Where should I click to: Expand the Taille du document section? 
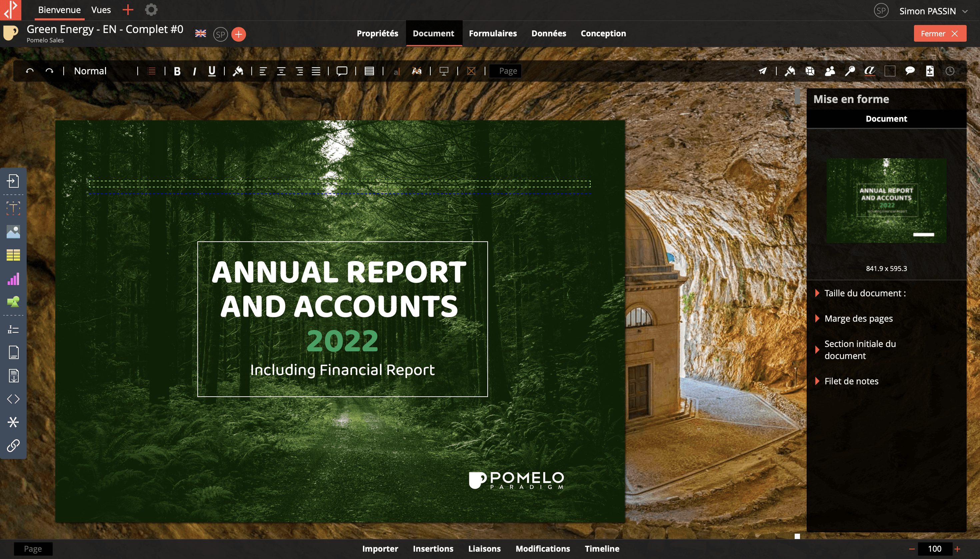coord(864,293)
